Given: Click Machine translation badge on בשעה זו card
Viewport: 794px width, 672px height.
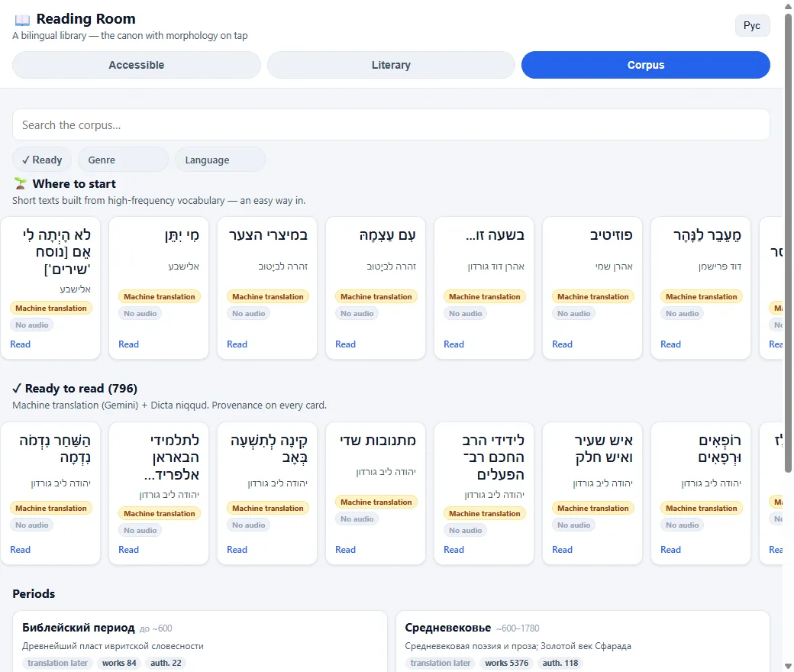Looking at the screenshot, I should pyautogui.click(x=484, y=297).
